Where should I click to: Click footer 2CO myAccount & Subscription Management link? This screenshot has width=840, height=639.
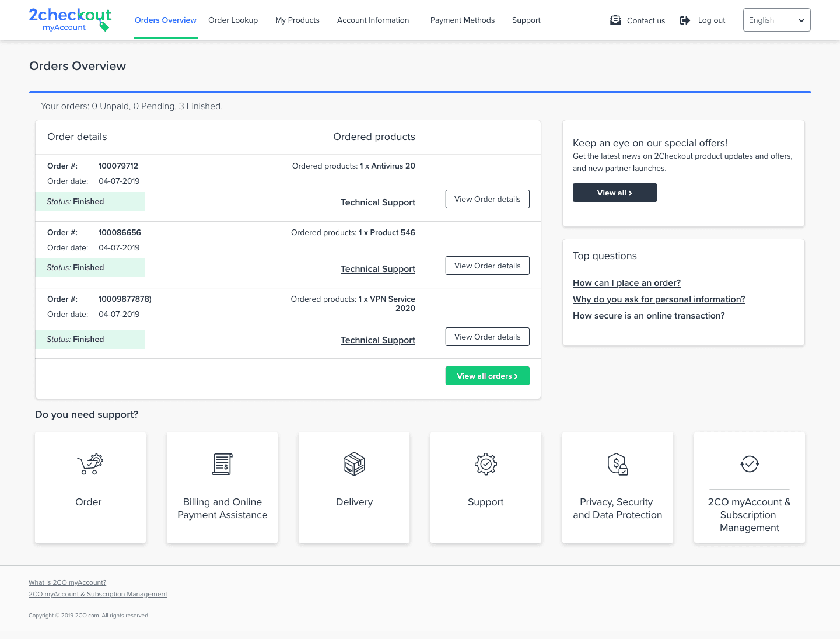98,594
